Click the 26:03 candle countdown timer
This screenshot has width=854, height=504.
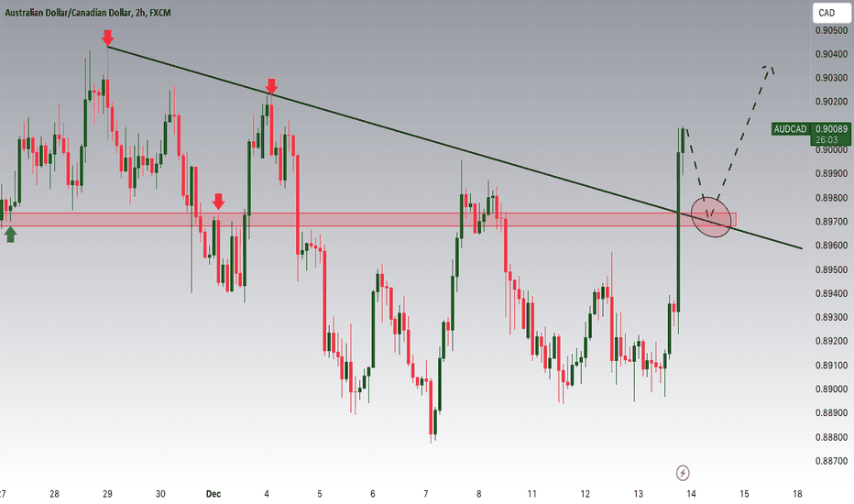point(827,140)
